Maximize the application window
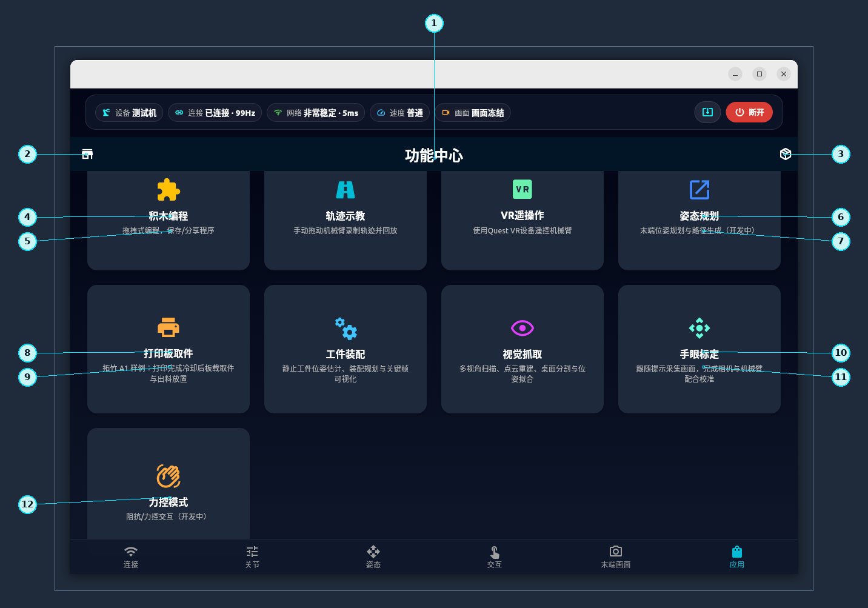Image resolution: width=868 pixels, height=608 pixels. (760, 74)
